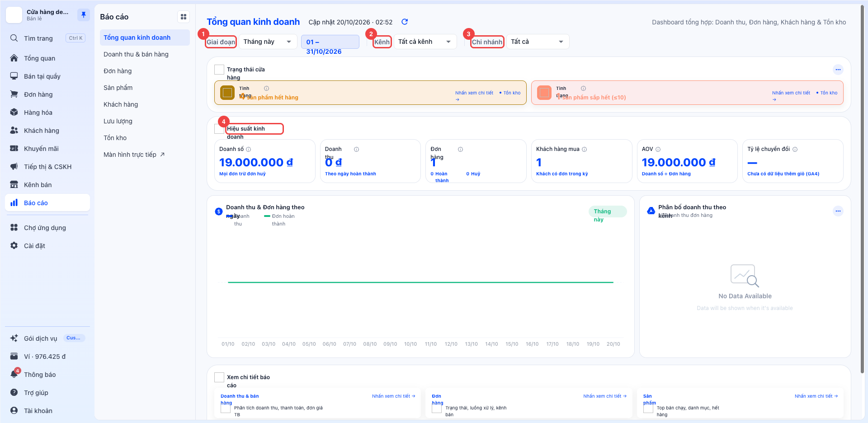Open the Tháng này period dropdown
The image size is (868, 423).
click(268, 42)
